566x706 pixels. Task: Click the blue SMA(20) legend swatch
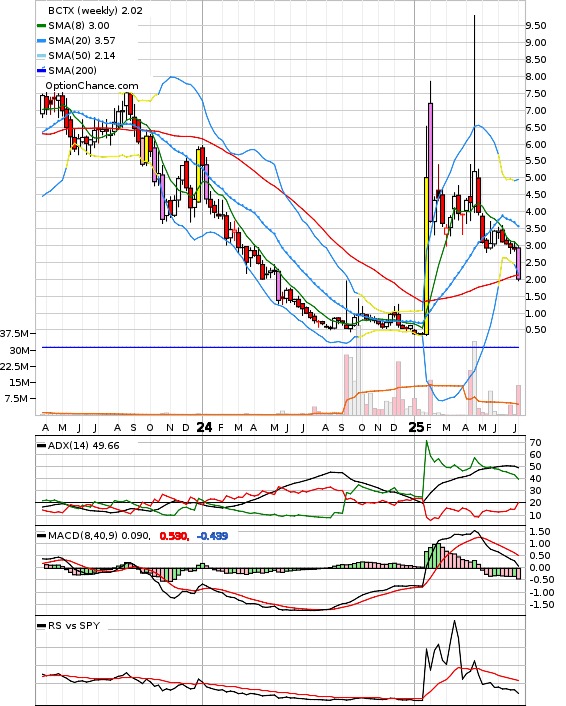coord(41,41)
